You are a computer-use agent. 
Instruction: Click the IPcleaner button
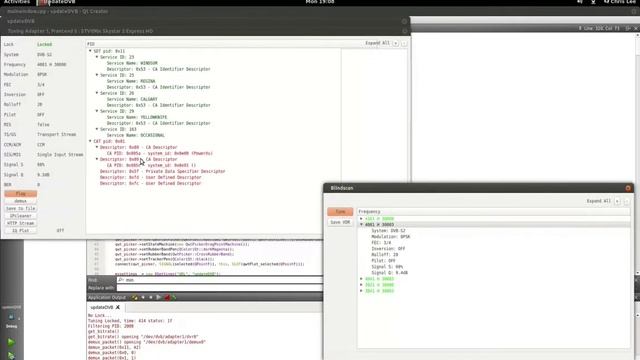[20, 216]
